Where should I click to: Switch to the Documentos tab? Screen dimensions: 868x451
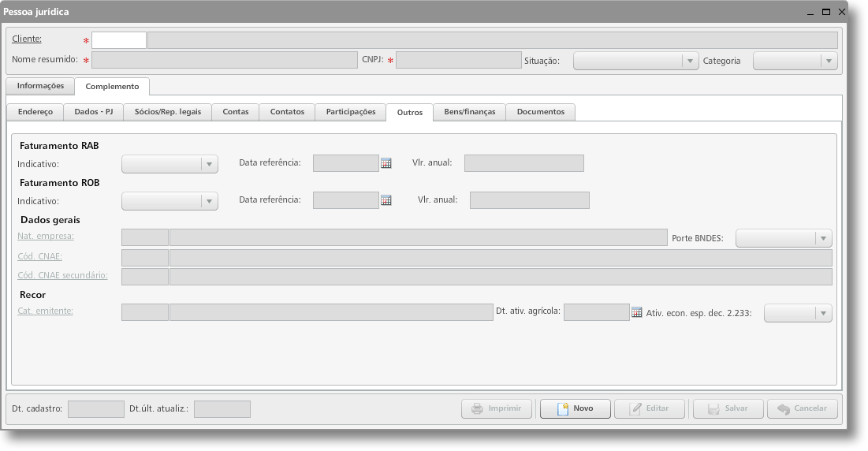pos(541,112)
